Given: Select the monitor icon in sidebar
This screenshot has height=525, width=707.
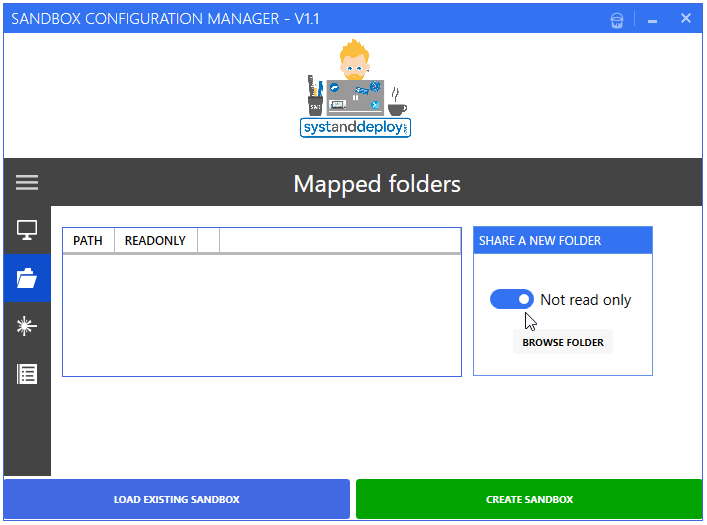Looking at the screenshot, I should click(x=27, y=230).
